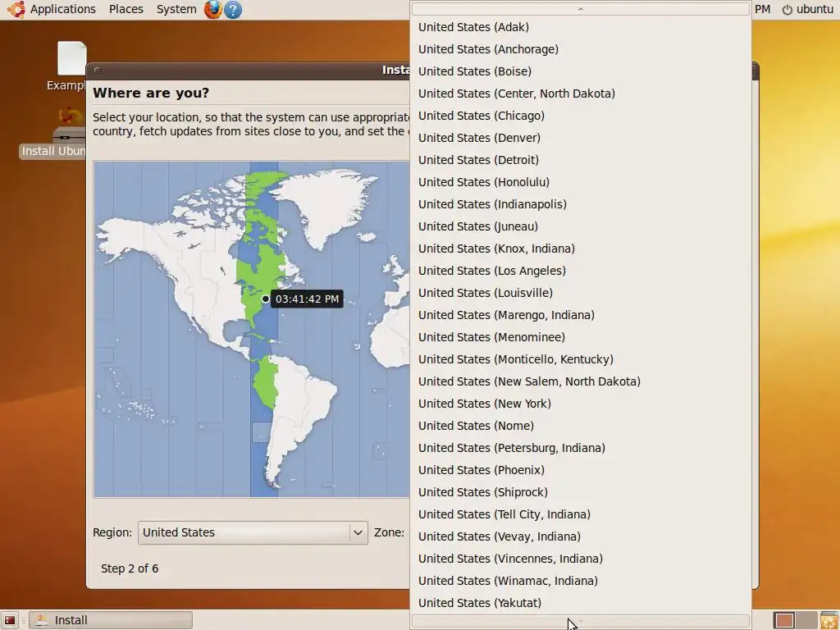Select United States (Center, North Dakota)

(x=580, y=94)
